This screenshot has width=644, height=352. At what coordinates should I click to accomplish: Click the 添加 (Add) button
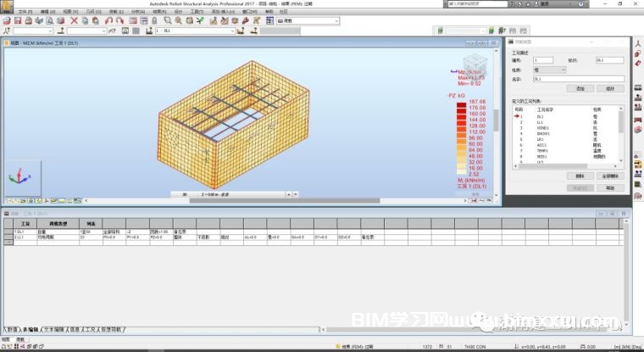pyautogui.click(x=580, y=88)
